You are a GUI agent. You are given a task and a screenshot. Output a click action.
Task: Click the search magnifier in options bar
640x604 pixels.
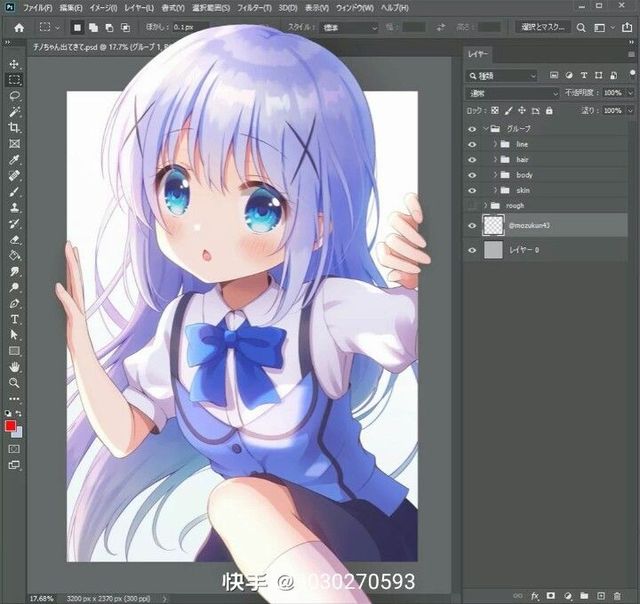pos(581,28)
